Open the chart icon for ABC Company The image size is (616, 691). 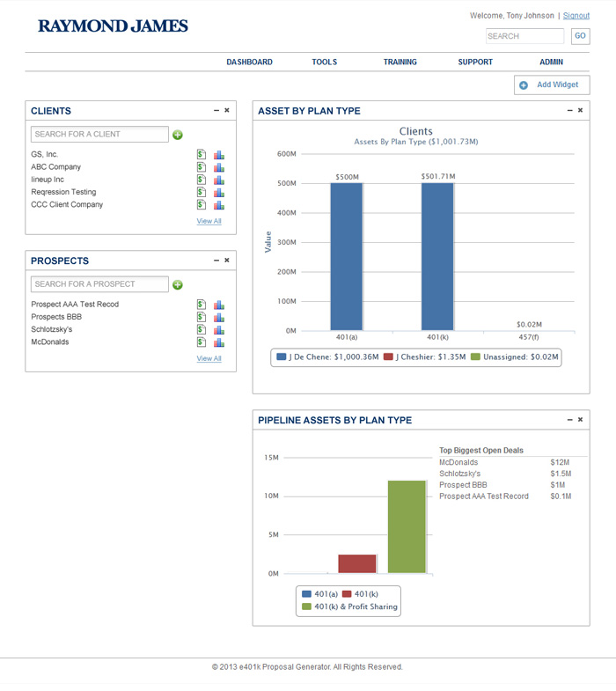pyautogui.click(x=219, y=167)
